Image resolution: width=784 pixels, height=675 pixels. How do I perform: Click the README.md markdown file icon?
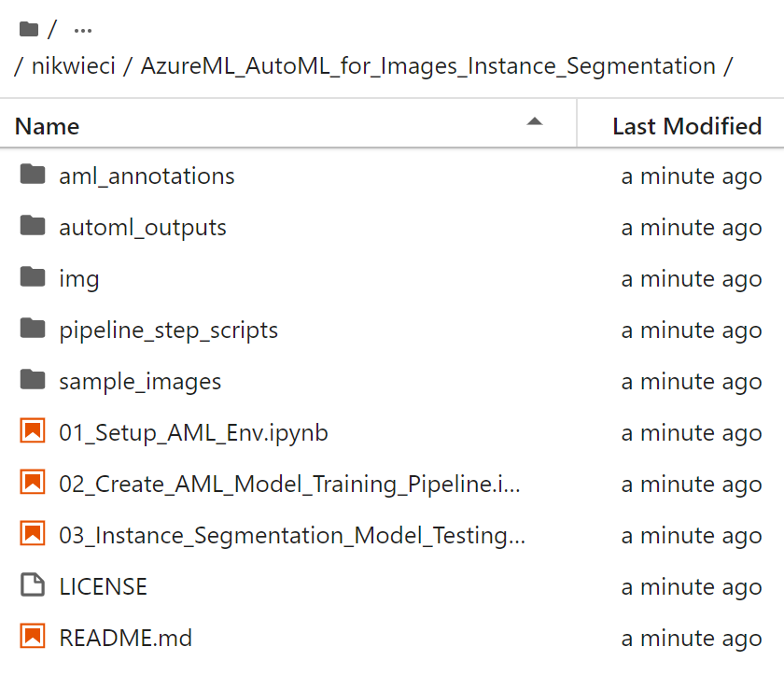[x=33, y=638]
